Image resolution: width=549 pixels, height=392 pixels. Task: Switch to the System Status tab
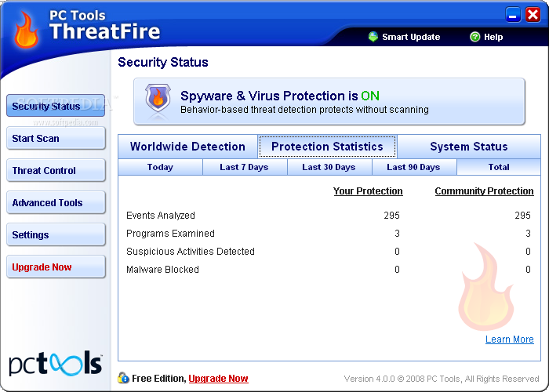pyautogui.click(x=468, y=147)
